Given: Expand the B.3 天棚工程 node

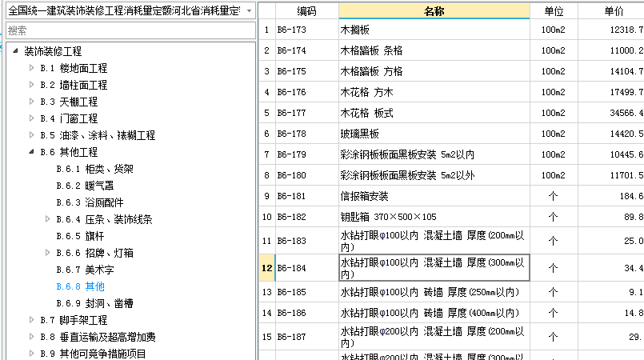Looking at the screenshot, I should pos(32,102).
